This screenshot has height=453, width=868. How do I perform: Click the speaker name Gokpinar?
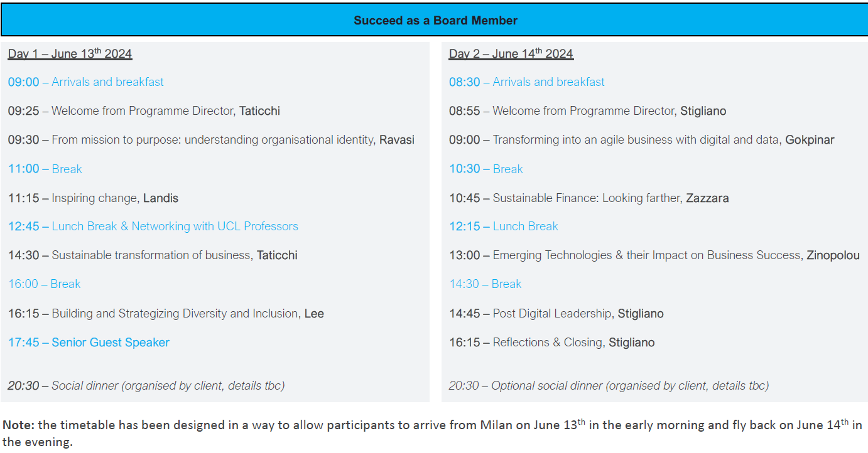pos(810,140)
